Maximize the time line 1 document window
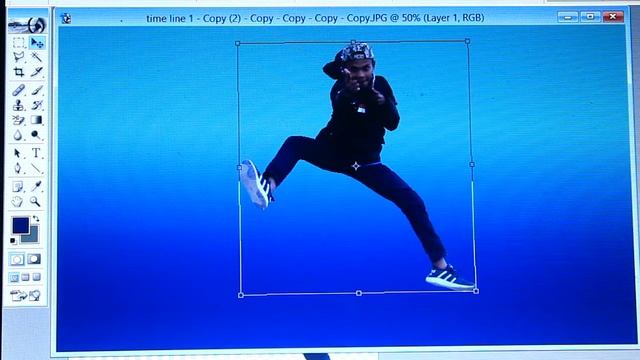The width and height of the screenshot is (640, 360). click(590, 17)
